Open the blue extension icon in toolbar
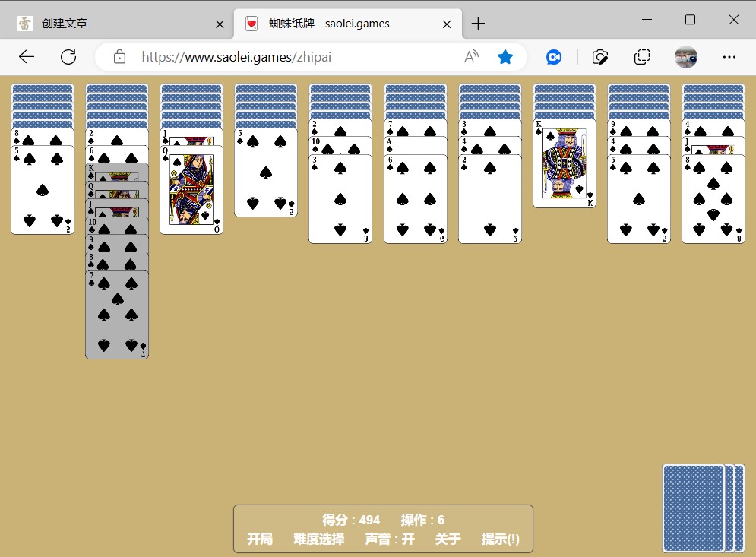 553,58
